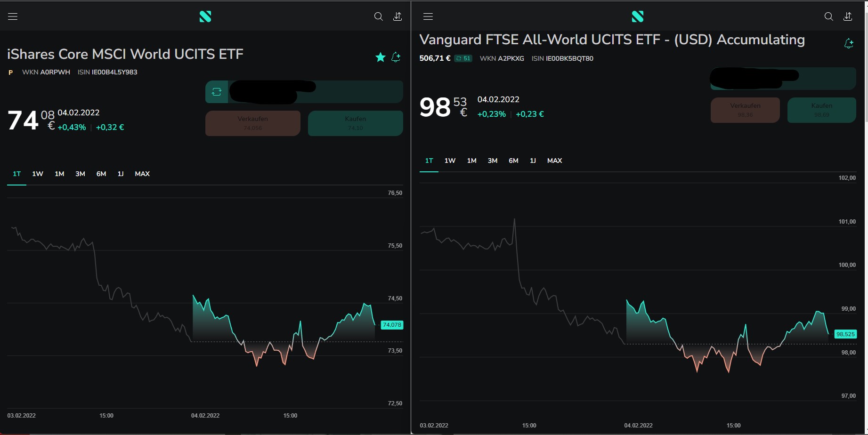The width and height of the screenshot is (868, 435).
Task: Select MAX range on iShares chart
Action: click(142, 174)
